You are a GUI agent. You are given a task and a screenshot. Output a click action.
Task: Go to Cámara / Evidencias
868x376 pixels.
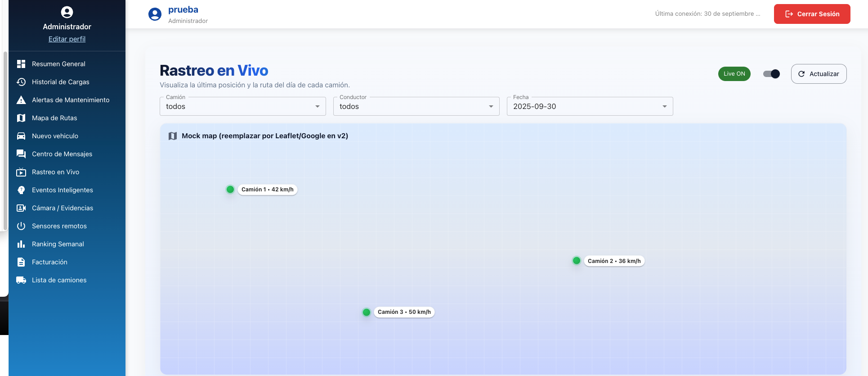pyautogui.click(x=67, y=208)
